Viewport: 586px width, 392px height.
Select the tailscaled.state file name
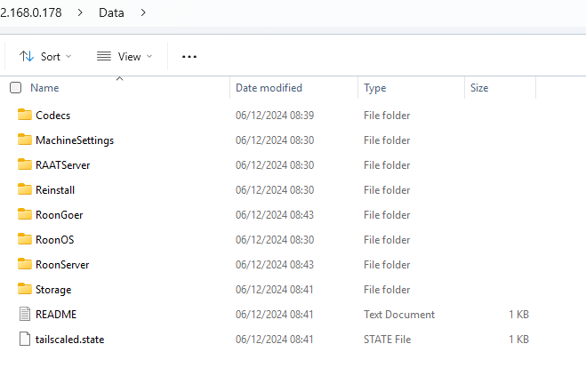coord(70,340)
